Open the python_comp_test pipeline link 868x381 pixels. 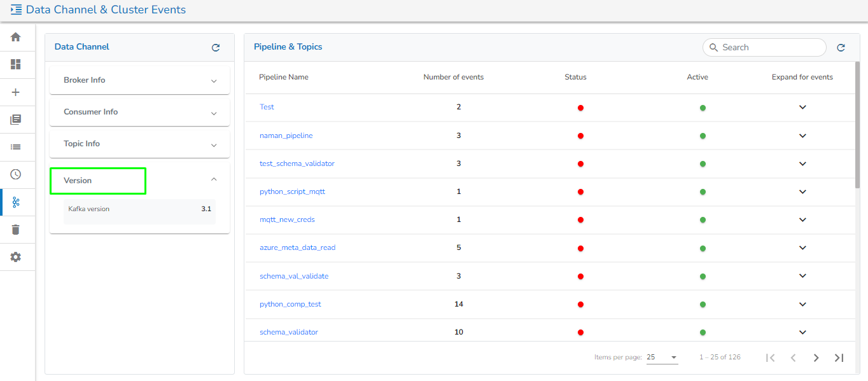290,304
